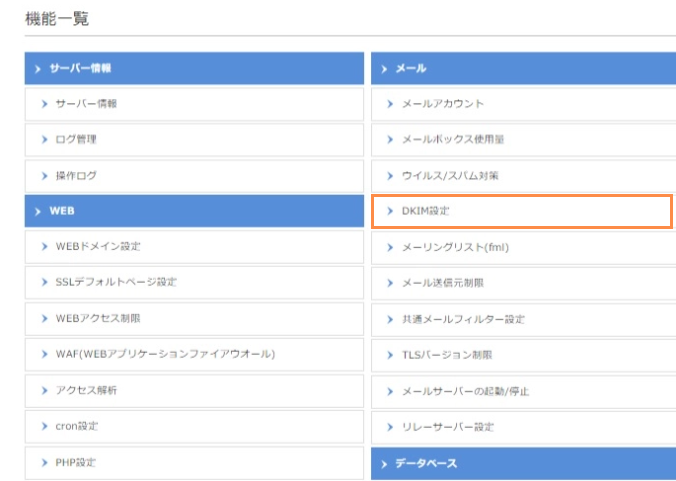
Task: Click the chevron icon beside WEBドメイン設定
Action: [x=44, y=247]
